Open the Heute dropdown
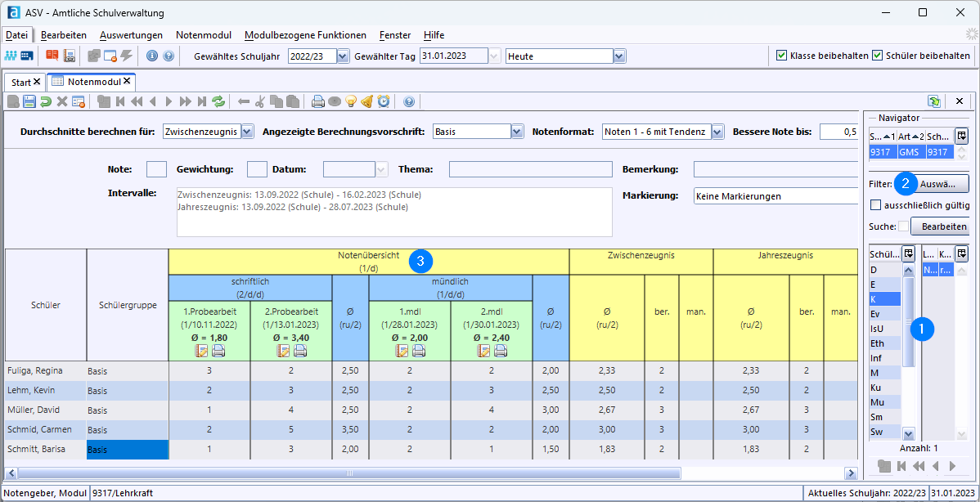The image size is (980, 502). coord(619,56)
